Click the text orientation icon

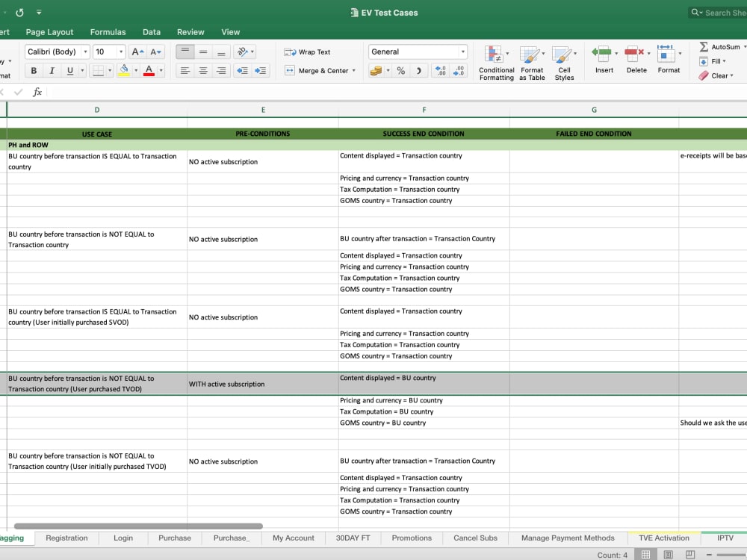pos(242,52)
